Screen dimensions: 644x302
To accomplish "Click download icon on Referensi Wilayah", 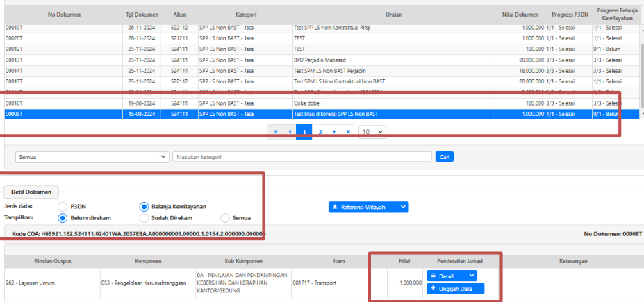I will [x=336, y=207].
